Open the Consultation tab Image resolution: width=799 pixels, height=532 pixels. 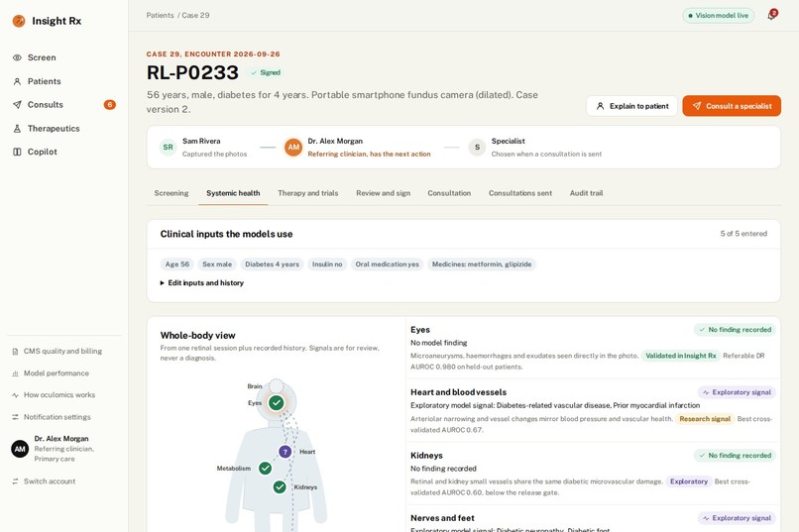tap(449, 193)
